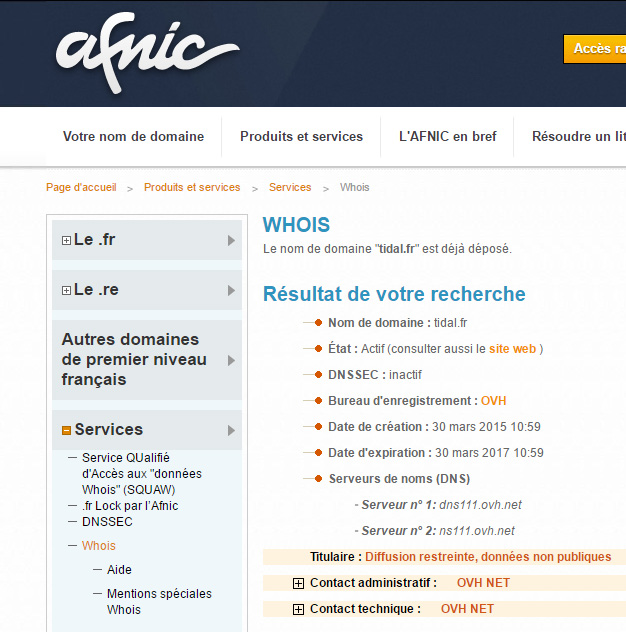Viewport: 626px width, 632px height.
Task: Click '30 mars 2017 10:59' expiration date
Action: click(489, 453)
